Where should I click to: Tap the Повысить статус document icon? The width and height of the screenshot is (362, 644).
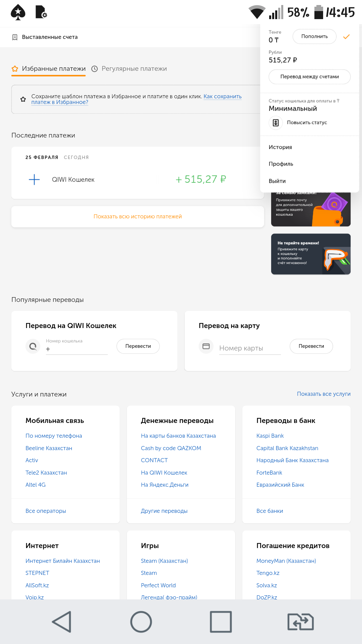[x=276, y=123]
